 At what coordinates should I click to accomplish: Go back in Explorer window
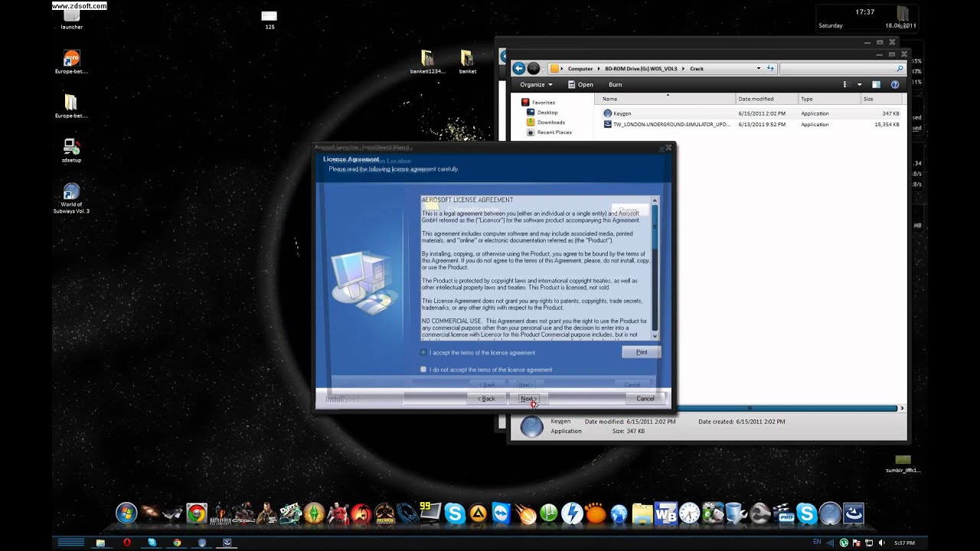[x=518, y=68]
